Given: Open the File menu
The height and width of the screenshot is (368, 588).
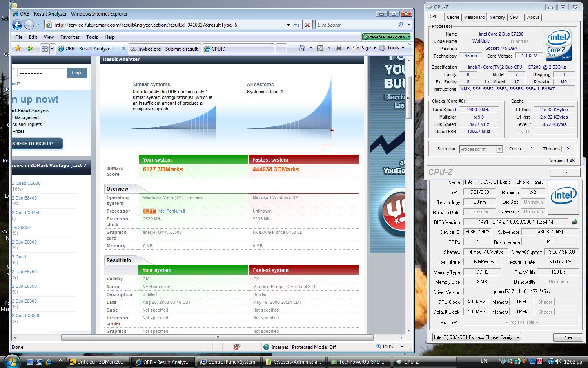Looking at the screenshot, I should click(x=19, y=37).
